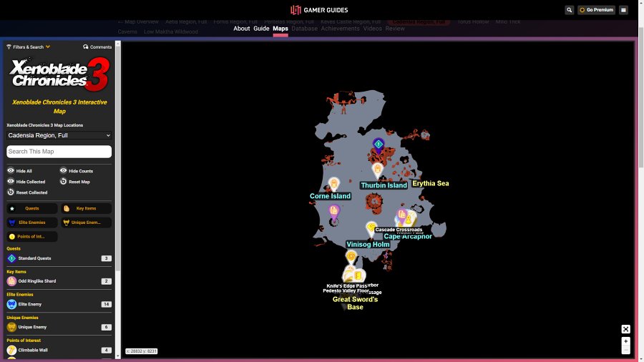The width and height of the screenshot is (644, 362).
Task: Open the Comments panel
Action: pos(97,47)
